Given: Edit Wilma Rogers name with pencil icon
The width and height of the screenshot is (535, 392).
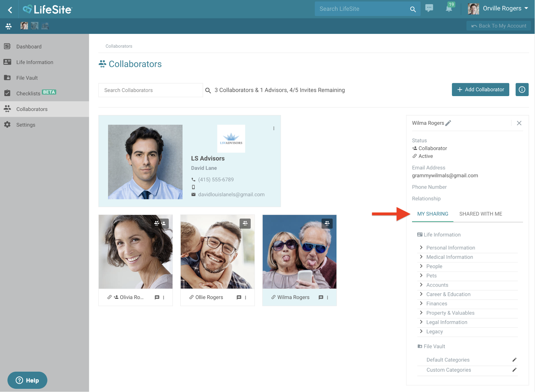Looking at the screenshot, I should tap(448, 123).
